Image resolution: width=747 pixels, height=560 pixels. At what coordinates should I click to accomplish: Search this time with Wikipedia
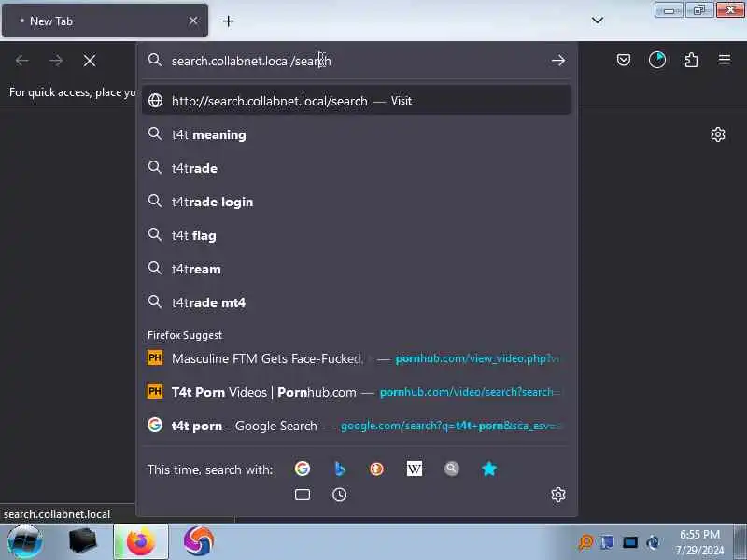[414, 469]
